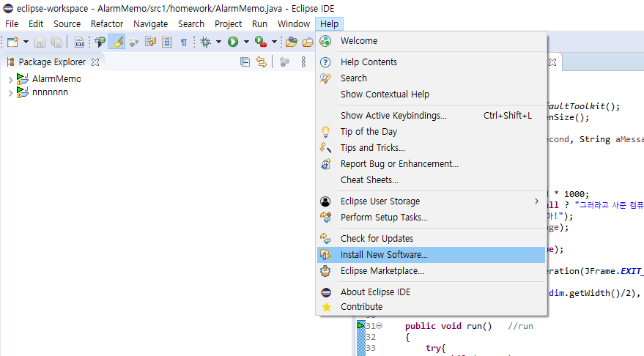Open the Debug dropdown arrow
644x356 pixels.
pos(218,42)
